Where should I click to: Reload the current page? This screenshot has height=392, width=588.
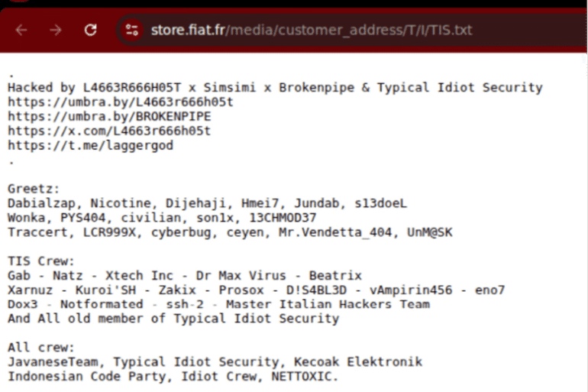coord(90,31)
